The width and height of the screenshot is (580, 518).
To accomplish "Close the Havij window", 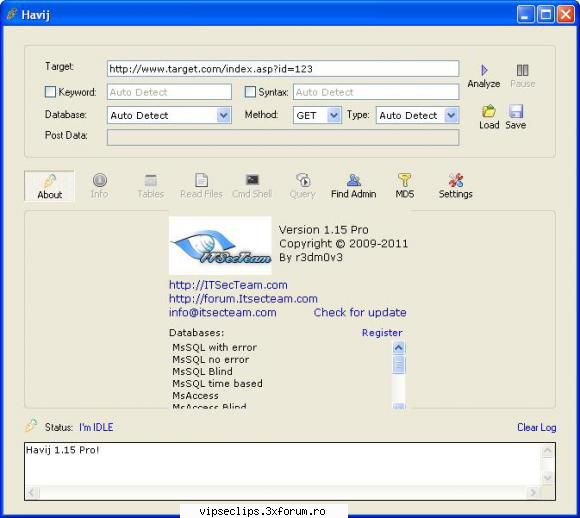I will [566, 14].
